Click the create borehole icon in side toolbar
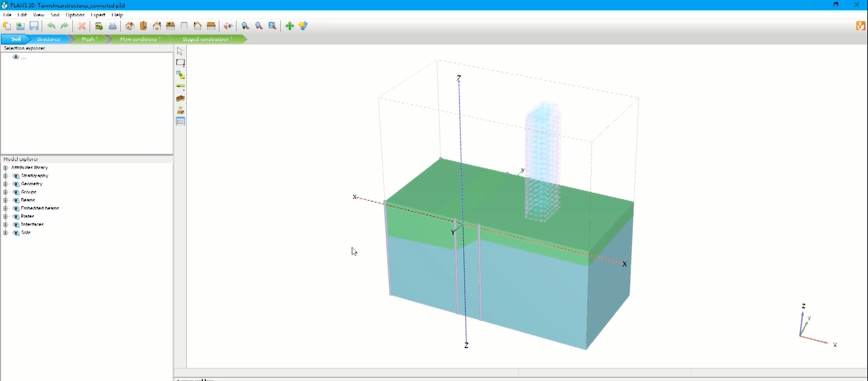The width and height of the screenshot is (868, 381). click(180, 75)
